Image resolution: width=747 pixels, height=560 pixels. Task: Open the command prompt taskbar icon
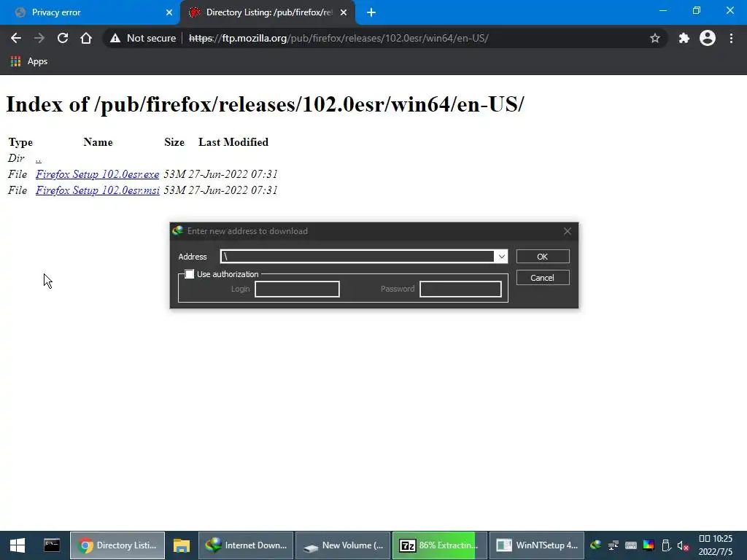point(52,545)
